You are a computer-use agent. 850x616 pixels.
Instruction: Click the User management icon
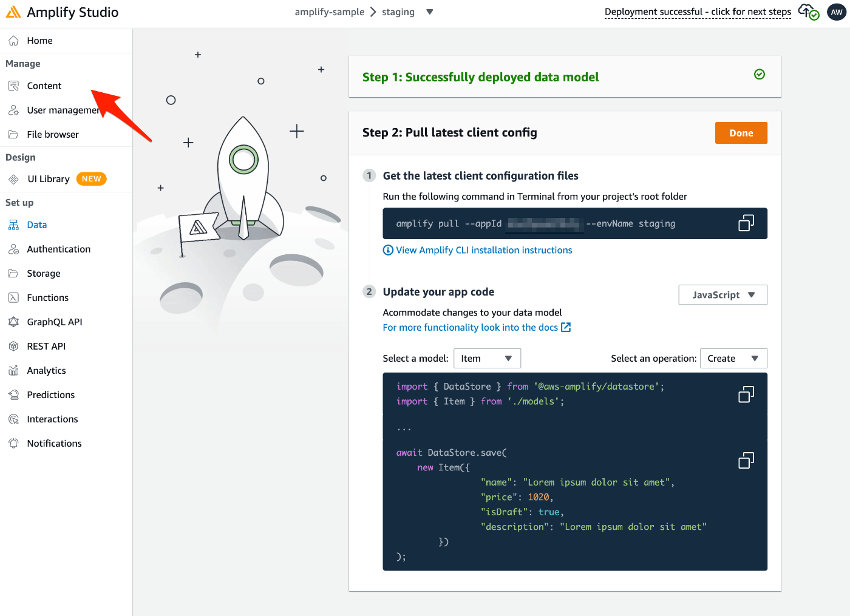[x=13, y=110]
